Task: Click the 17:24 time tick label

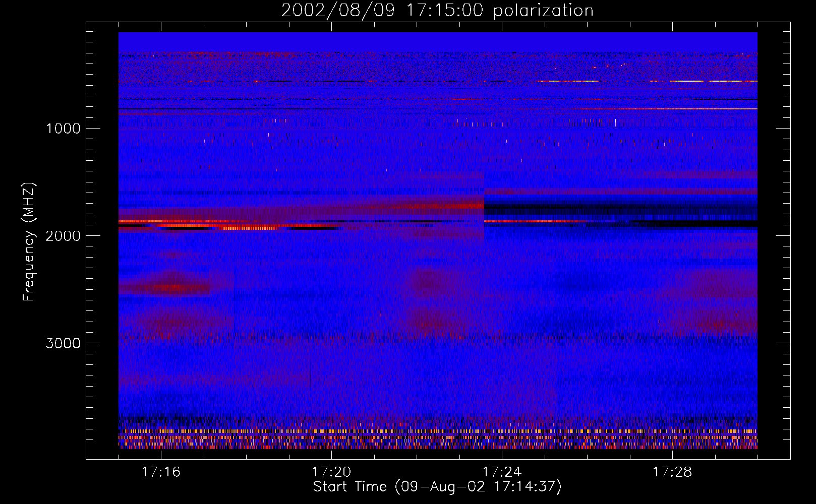Action: coord(502,472)
